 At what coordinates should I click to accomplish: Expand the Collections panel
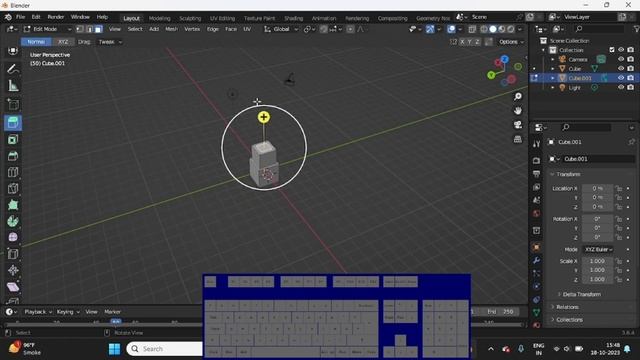point(569,320)
